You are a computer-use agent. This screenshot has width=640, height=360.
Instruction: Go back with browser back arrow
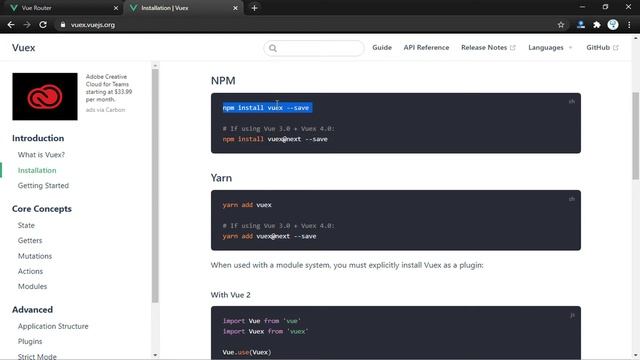[11, 25]
